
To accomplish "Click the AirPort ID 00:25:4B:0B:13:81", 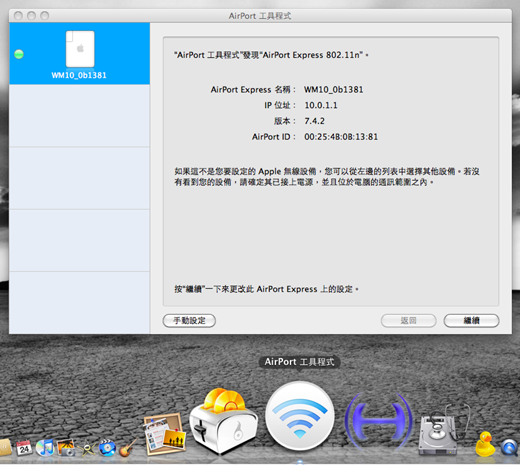I will (341, 137).
